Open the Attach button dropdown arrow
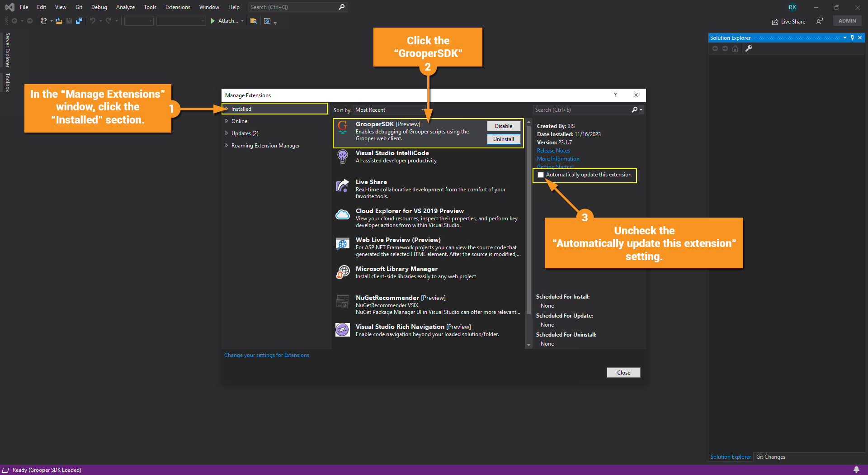Image resolution: width=868 pixels, height=475 pixels. [242, 21]
